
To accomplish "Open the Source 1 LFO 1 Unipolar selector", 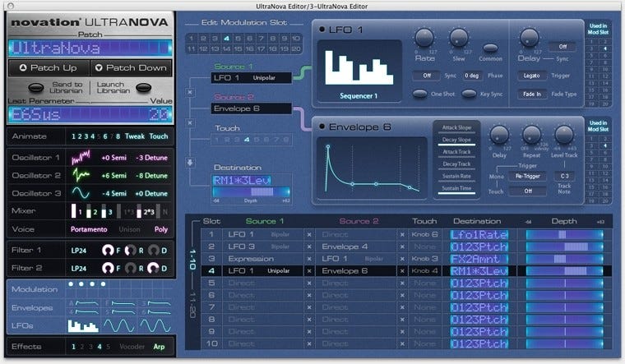I will click(x=251, y=78).
